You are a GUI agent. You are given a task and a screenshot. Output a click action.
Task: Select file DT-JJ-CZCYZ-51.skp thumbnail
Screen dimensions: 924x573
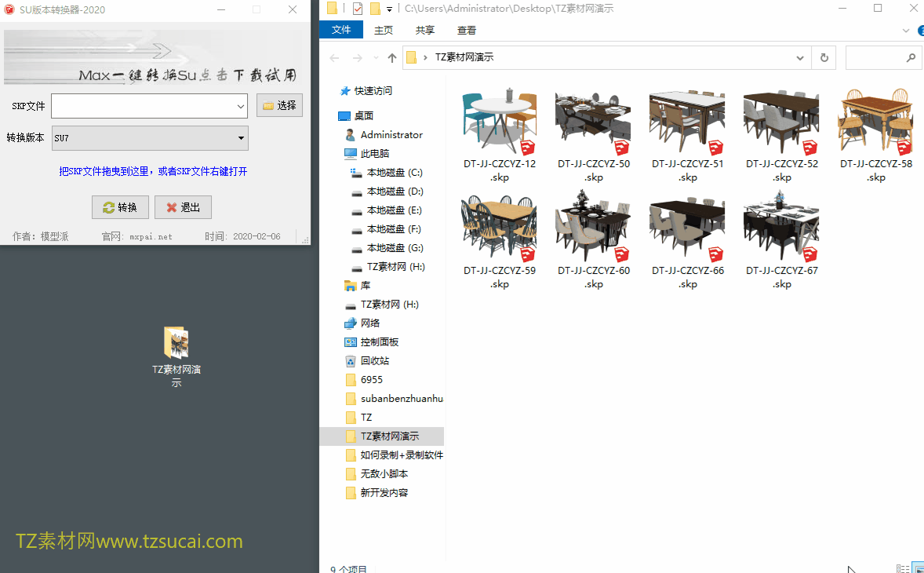[x=687, y=122]
